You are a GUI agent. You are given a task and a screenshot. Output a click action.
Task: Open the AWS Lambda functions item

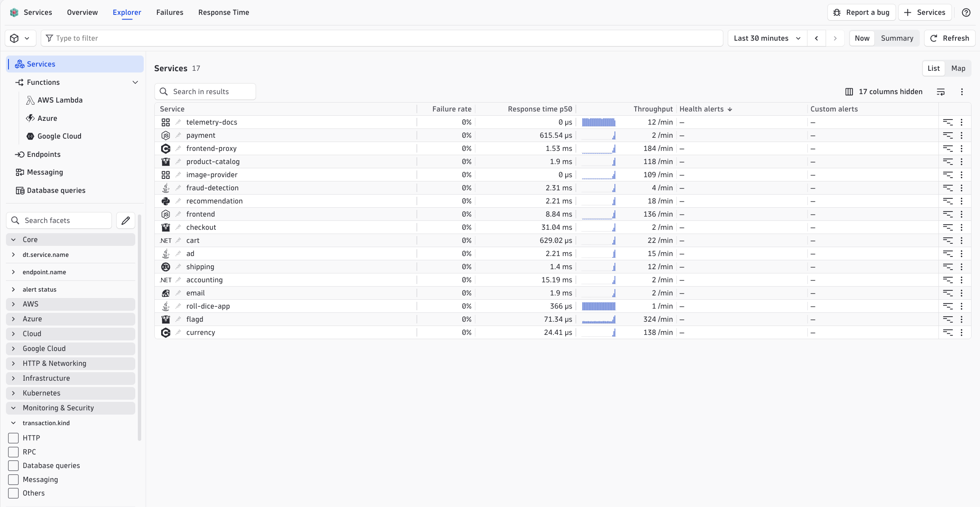pos(60,100)
